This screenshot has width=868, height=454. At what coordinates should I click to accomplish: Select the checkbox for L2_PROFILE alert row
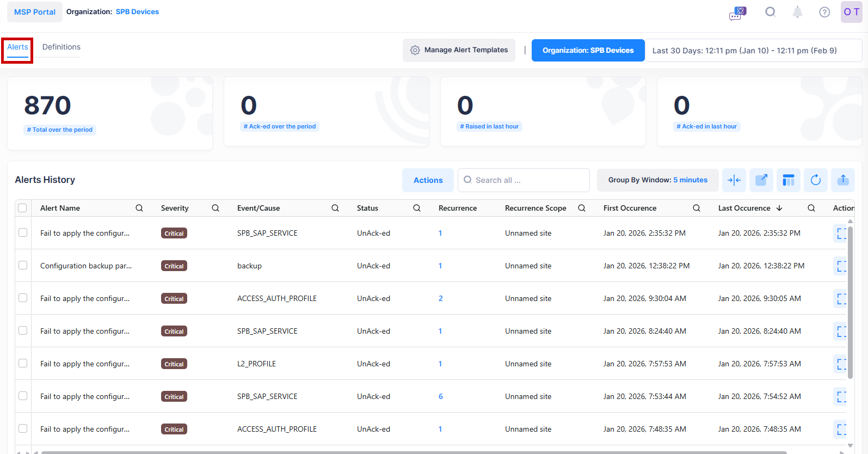click(x=23, y=363)
